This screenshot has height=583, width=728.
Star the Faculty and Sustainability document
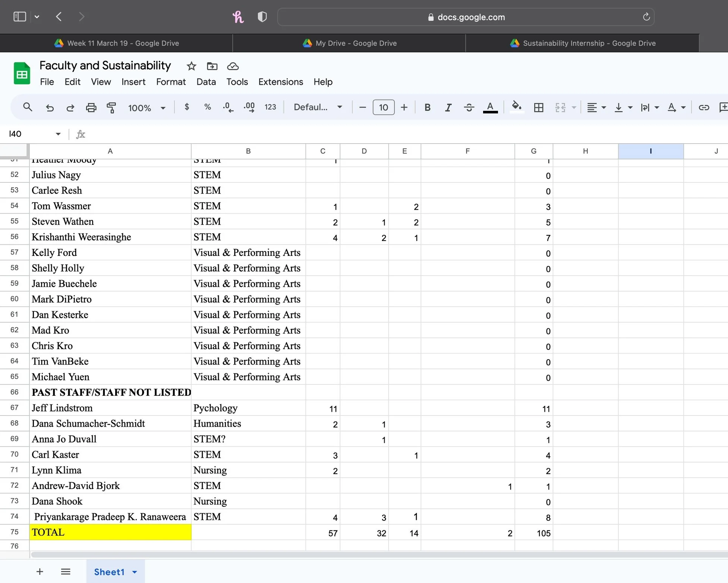[x=191, y=66]
